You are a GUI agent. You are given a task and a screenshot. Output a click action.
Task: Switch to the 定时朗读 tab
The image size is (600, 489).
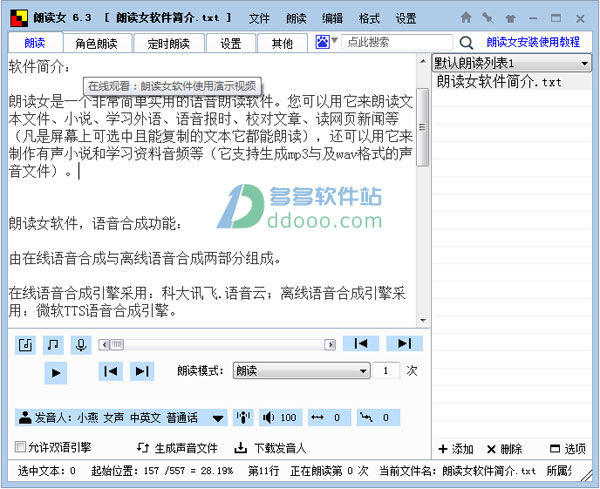click(x=169, y=43)
